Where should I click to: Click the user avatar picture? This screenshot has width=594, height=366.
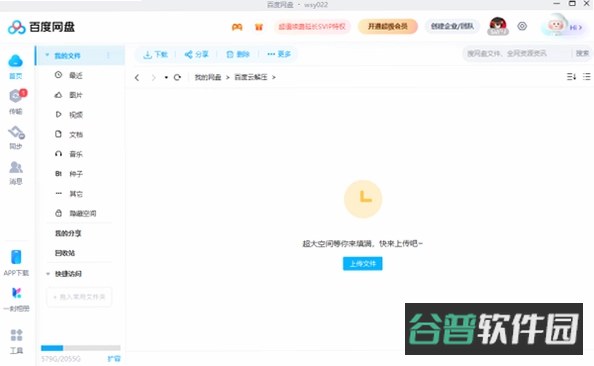(x=498, y=26)
